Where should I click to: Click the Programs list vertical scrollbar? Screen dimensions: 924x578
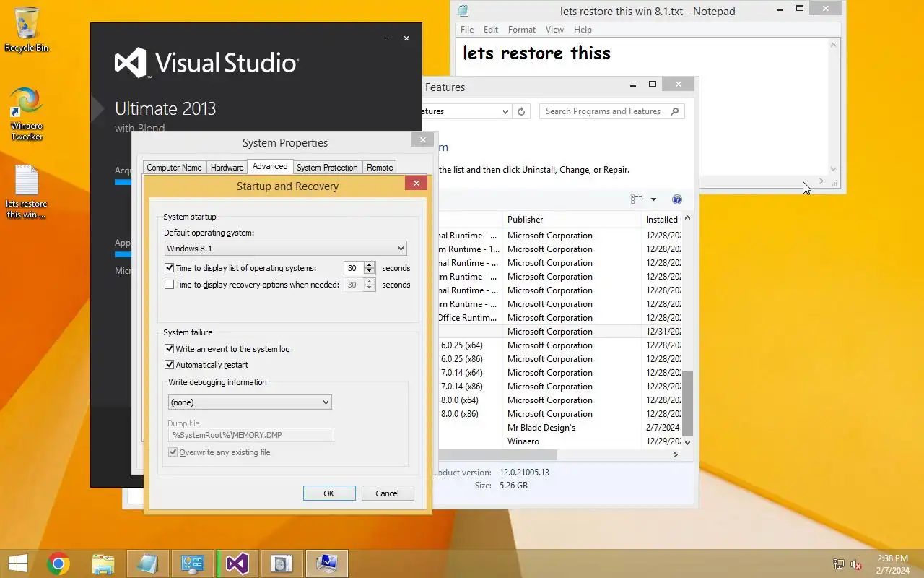coord(687,403)
